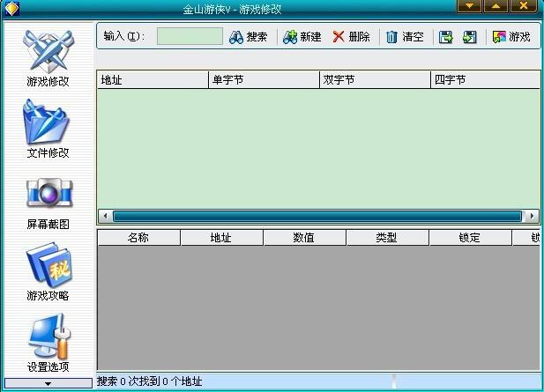Click the 数值 column header
Viewport: 544px width, 392px height.
pyautogui.click(x=304, y=238)
